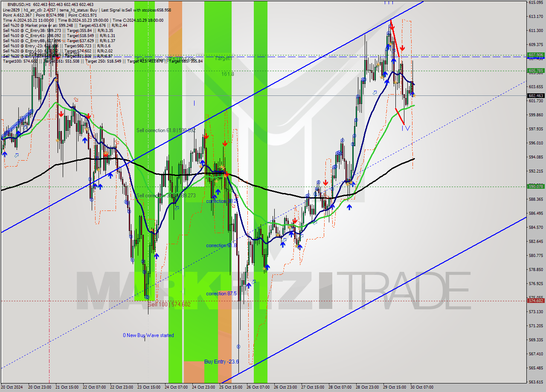Click the '26 Oct 07:00' time label
The image size is (546, 392).
pos(258,387)
